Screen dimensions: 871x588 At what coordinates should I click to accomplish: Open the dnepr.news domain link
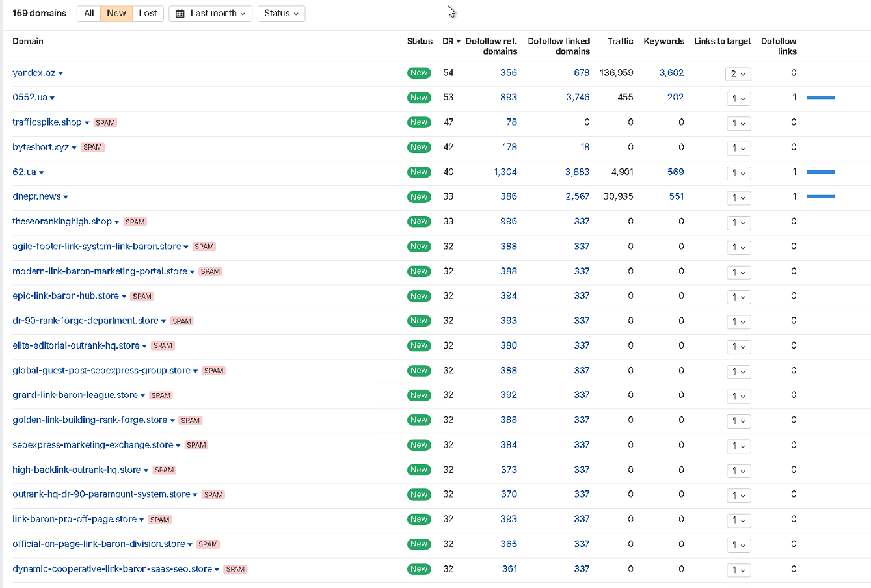(36, 196)
